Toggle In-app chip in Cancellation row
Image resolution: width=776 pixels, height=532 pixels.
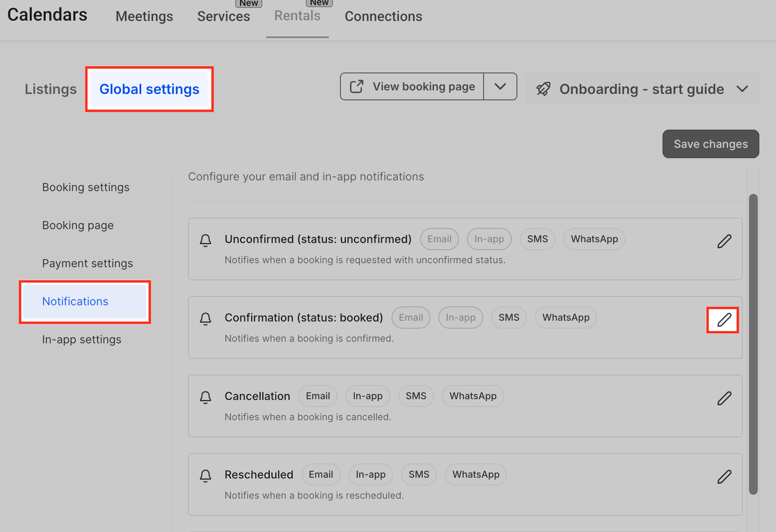point(368,396)
